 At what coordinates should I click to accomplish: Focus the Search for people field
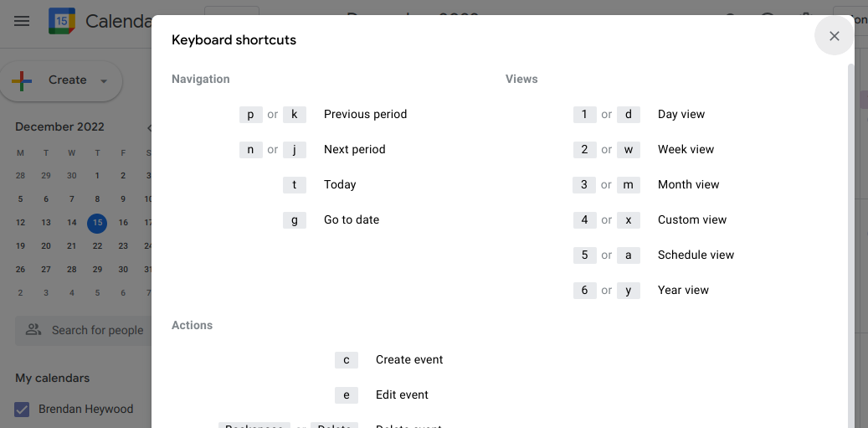(x=83, y=331)
